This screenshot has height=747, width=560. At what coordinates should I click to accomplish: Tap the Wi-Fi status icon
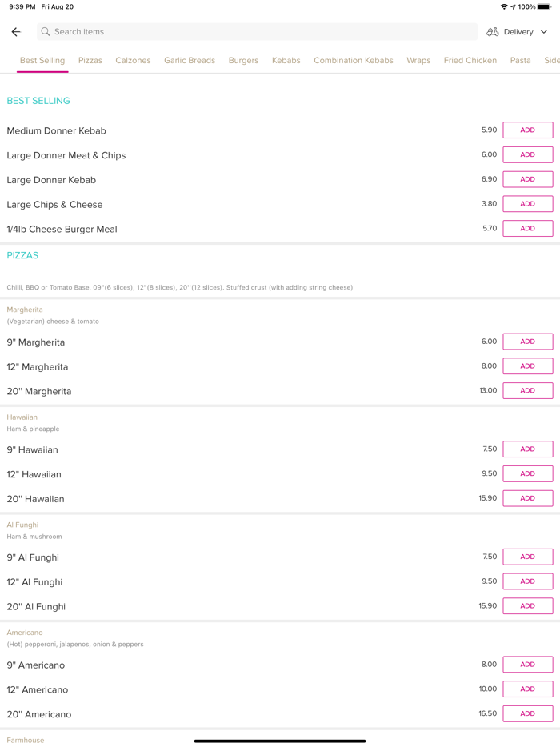tap(504, 7)
